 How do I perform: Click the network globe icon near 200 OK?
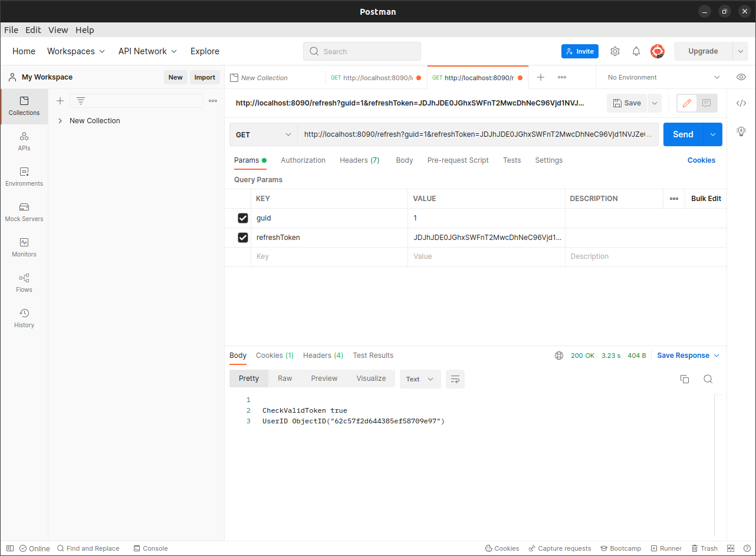[x=559, y=356]
